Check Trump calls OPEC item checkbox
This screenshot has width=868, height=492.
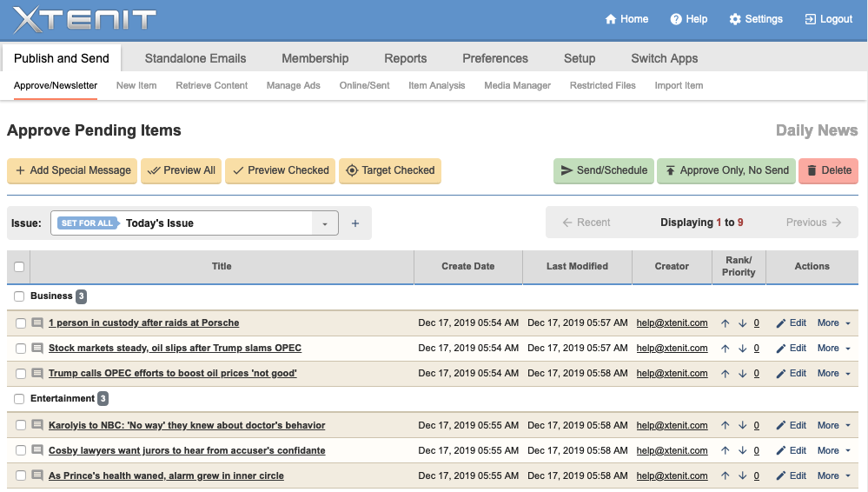coord(21,374)
